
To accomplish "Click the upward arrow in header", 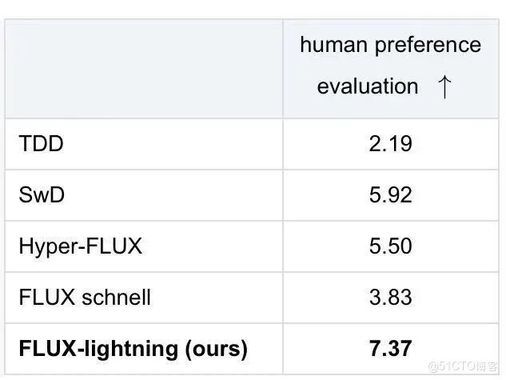I will pyautogui.click(x=444, y=87).
